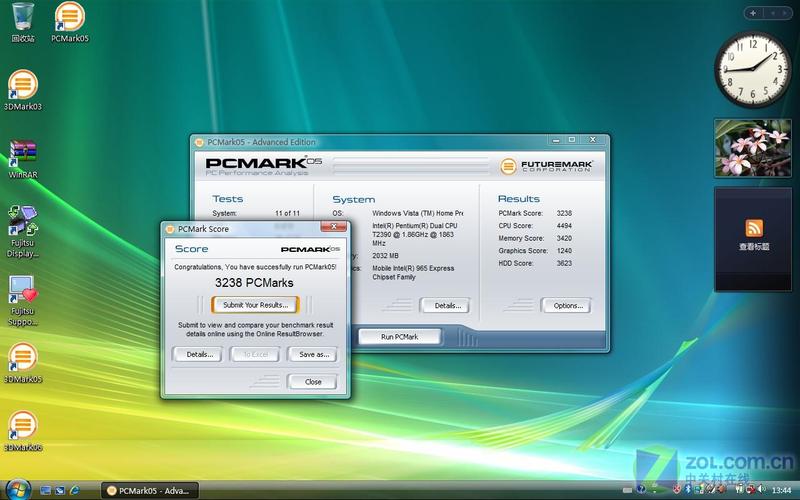Click the RSS feed headlines gadget
800x500 pixels.
[753, 239]
